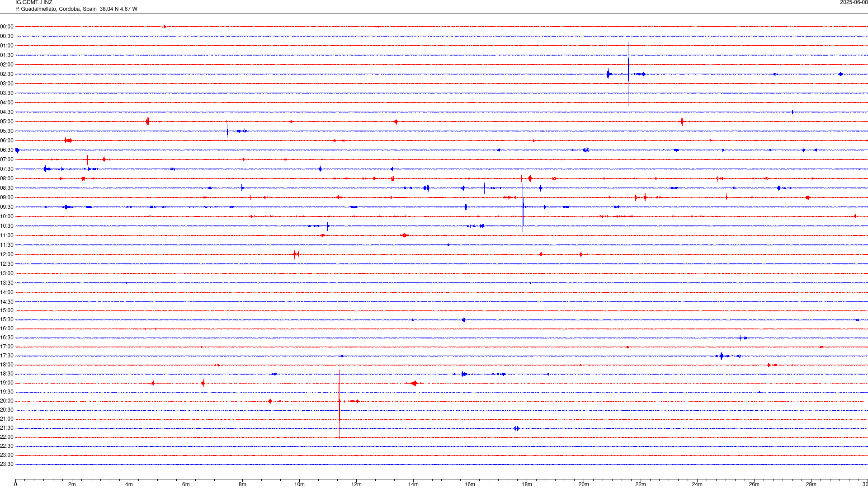This screenshot has height=488, width=868.
Task: Select the 05:00 time row label
Action: [x=7, y=122]
